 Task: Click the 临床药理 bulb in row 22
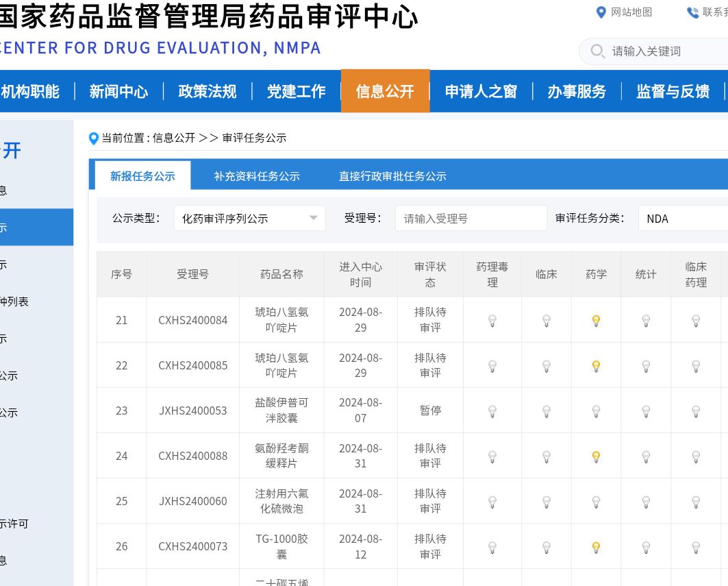tap(696, 366)
